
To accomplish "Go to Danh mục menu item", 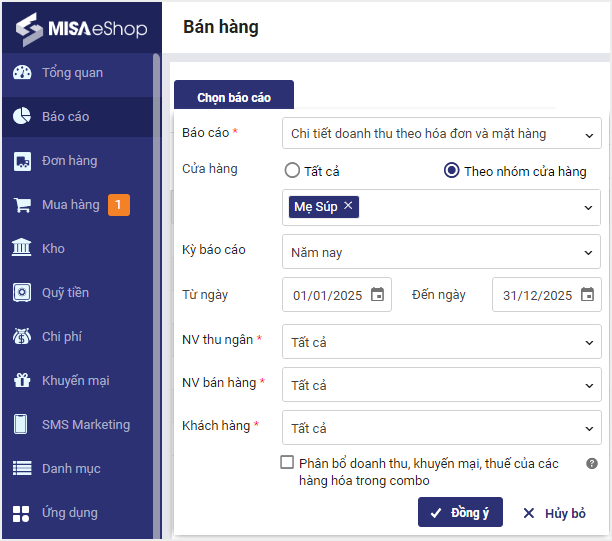I will (70, 469).
